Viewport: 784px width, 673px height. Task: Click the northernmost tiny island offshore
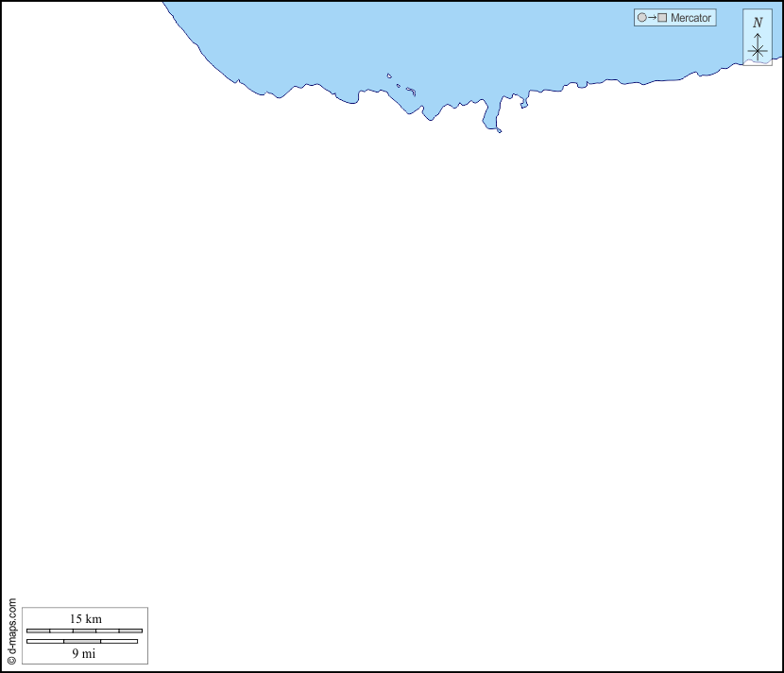point(388,76)
